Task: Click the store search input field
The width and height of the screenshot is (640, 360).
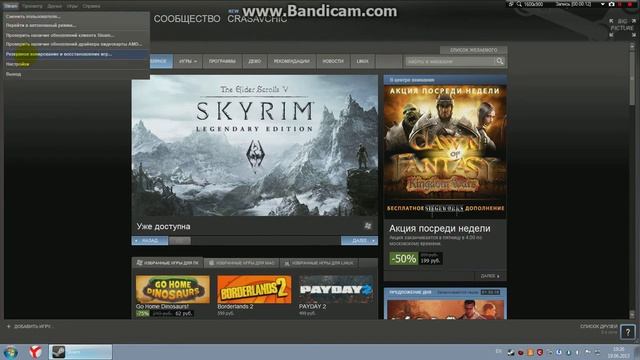Action: click(449, 61)
